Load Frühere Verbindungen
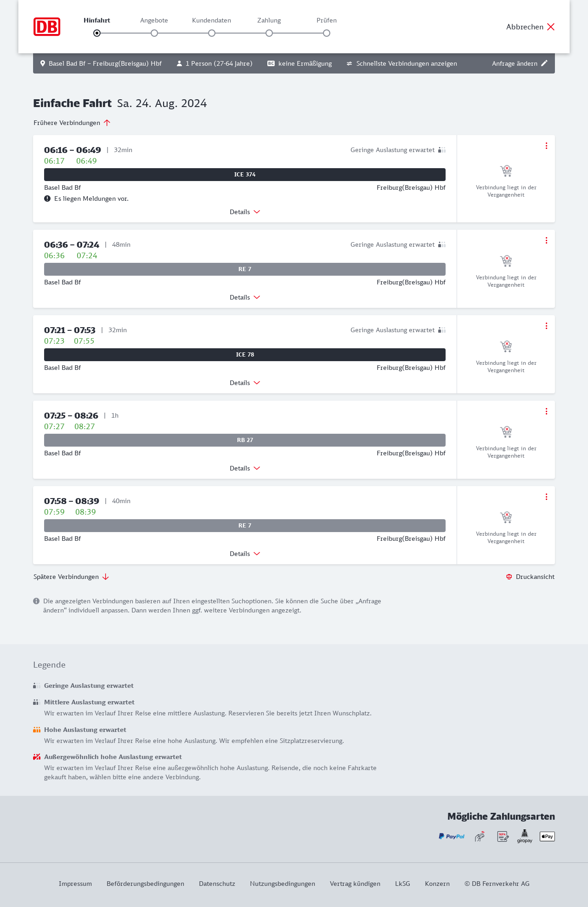Image resolution: width=588 pixels, height=907 pixels. [72, 123]
